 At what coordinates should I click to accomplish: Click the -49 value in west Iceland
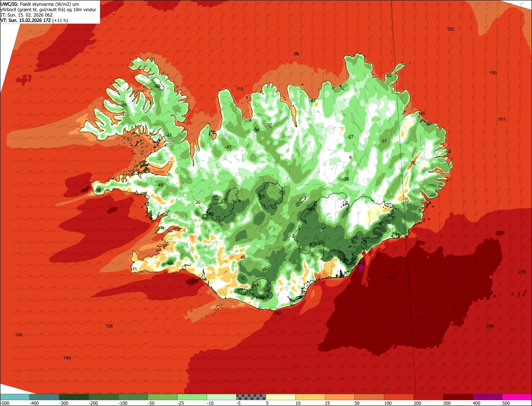[160, 185]
